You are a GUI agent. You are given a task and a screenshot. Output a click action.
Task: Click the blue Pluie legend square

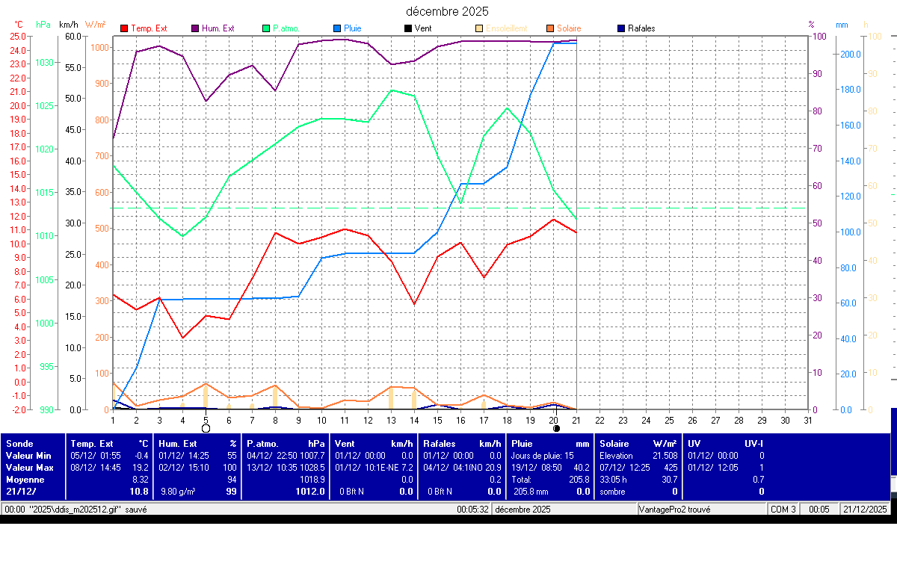click(x=337, y=28)
